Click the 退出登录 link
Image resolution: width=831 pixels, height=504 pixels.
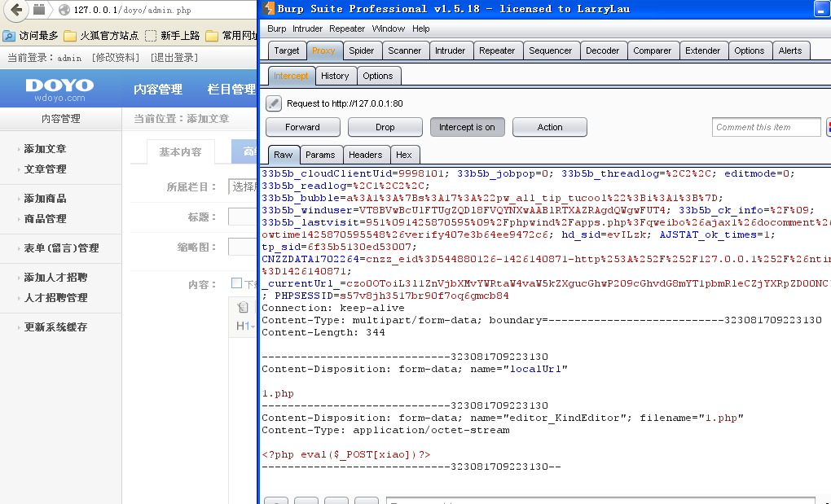[x=174, y=58]
